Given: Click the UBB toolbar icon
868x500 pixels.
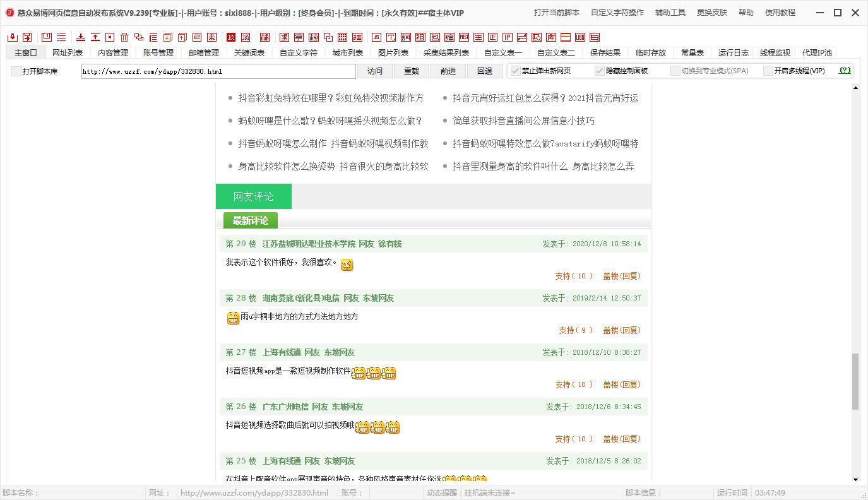Looking at the screenshot, I should click(580, 37).
